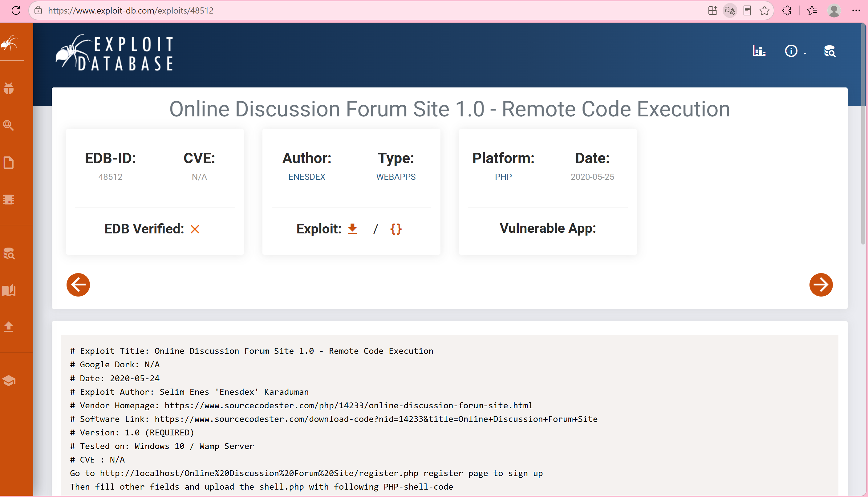Open the favorites list icon
This screenshot has width=868, height=497.
point(812,10)
